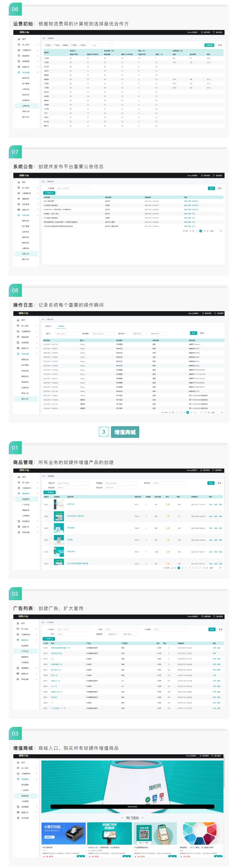The image size is (234, 868).
Task: Click 增值商城 icon in 商品管理 panel sidebar
Action: (19, 494)
